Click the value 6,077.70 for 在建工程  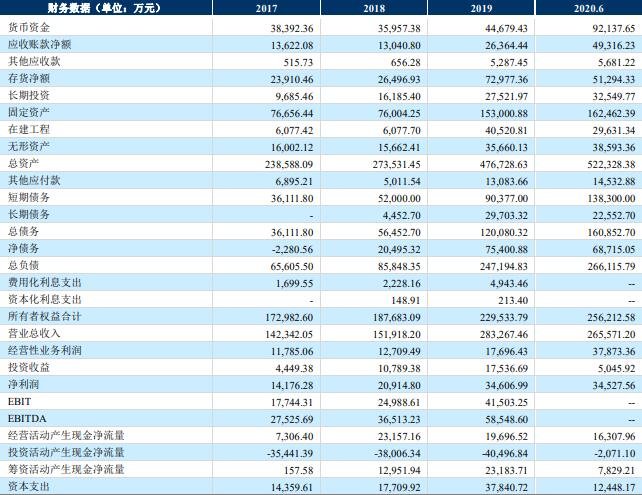pos(402,131)
